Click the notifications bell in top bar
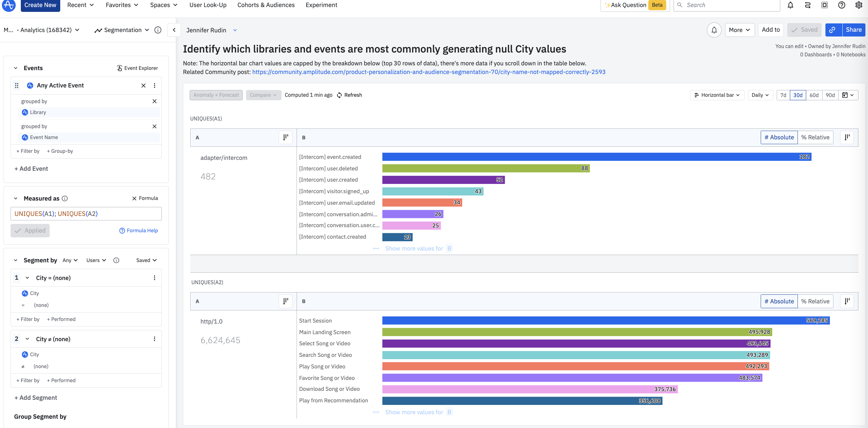Viewport: 868px width, 428px height. (x=790, y=5)
